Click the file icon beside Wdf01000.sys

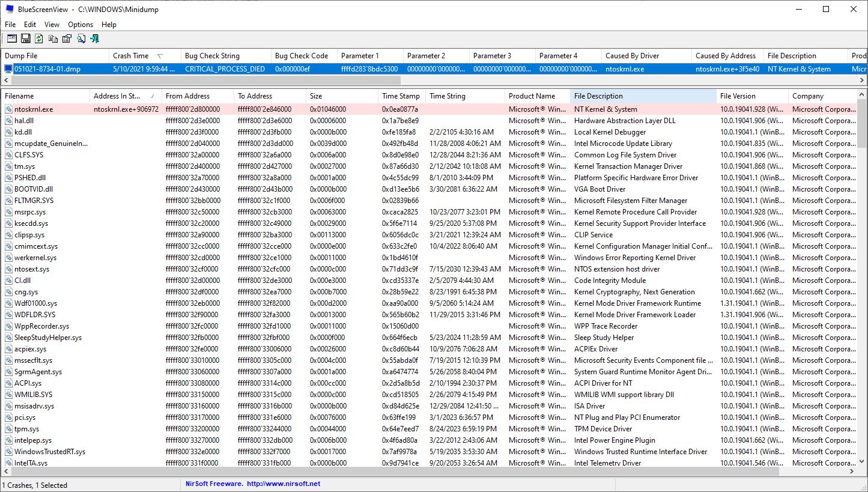point(9,303)
